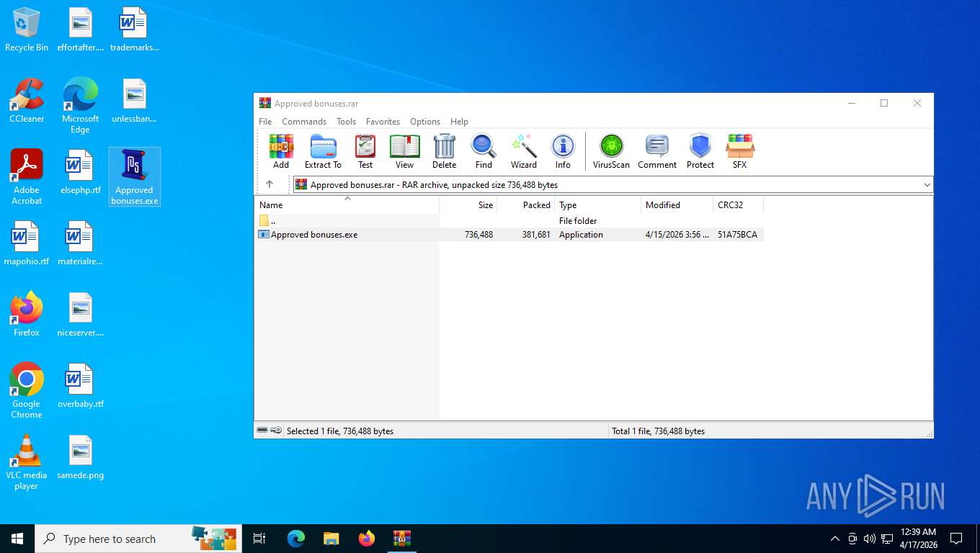Select the Adobe Acrobat desktop shortcut

click(27, 177)
